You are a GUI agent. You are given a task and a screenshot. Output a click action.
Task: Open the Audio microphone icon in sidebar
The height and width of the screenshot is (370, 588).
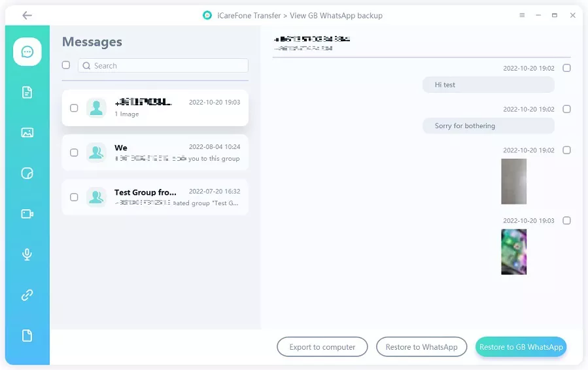(x=27, y=254)
